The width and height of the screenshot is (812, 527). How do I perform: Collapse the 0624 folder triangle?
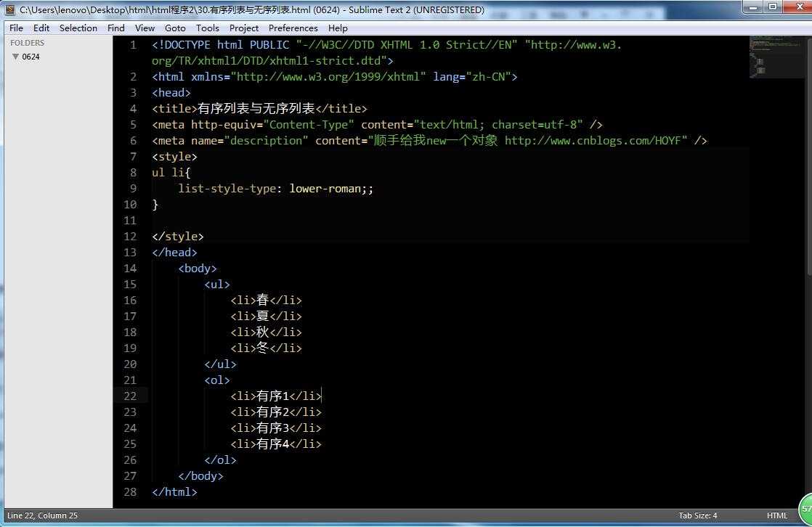(x=15, y=57)
